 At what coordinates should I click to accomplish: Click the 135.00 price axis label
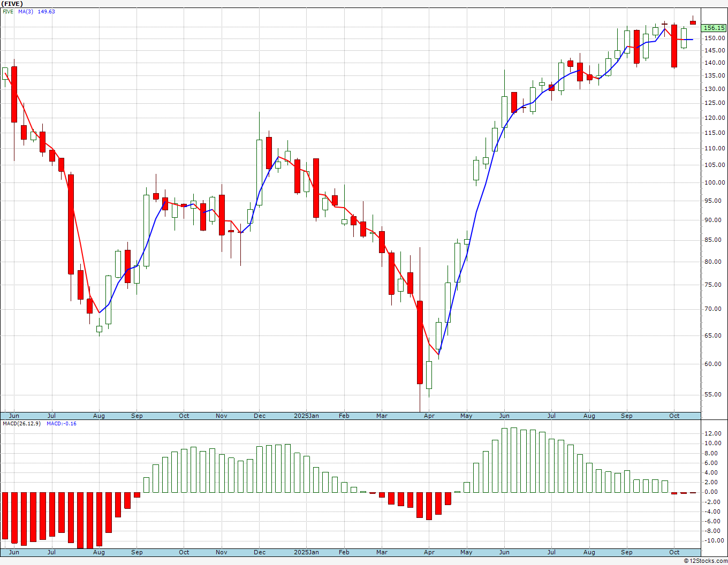pyautogui.click(x=715, y=76)
